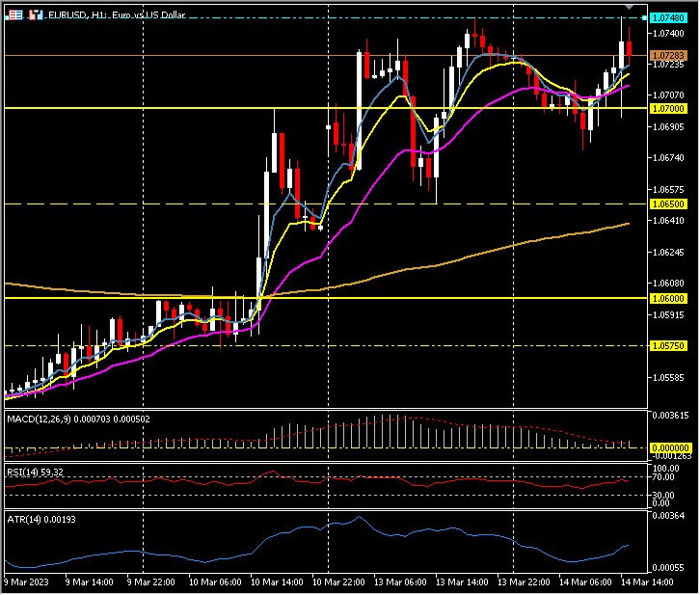Click the yellow 1.07000 level price tag

pos(669,109)
